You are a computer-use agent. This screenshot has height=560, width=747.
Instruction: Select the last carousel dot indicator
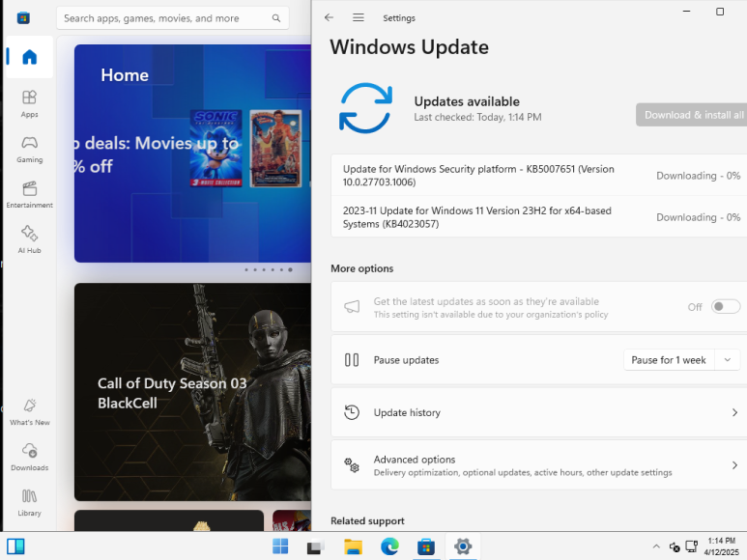[x=290, y=269]
